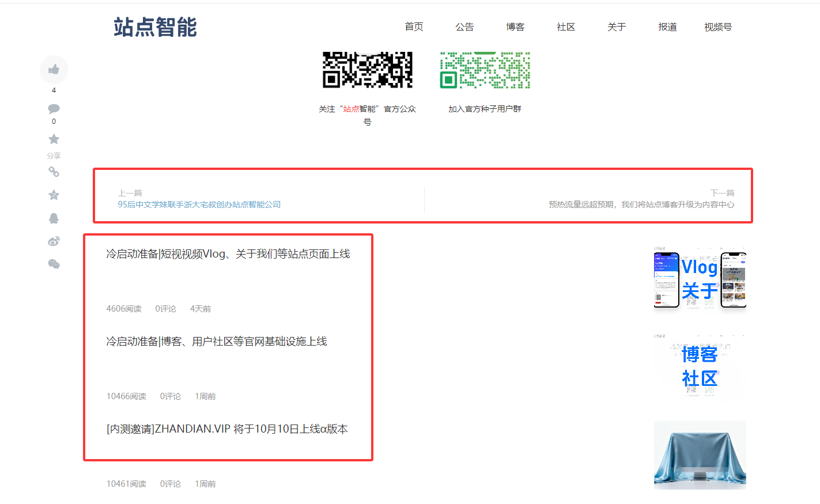Open next article 预热流量远超预期
The image size is (820, 504).
pos(641,204)
